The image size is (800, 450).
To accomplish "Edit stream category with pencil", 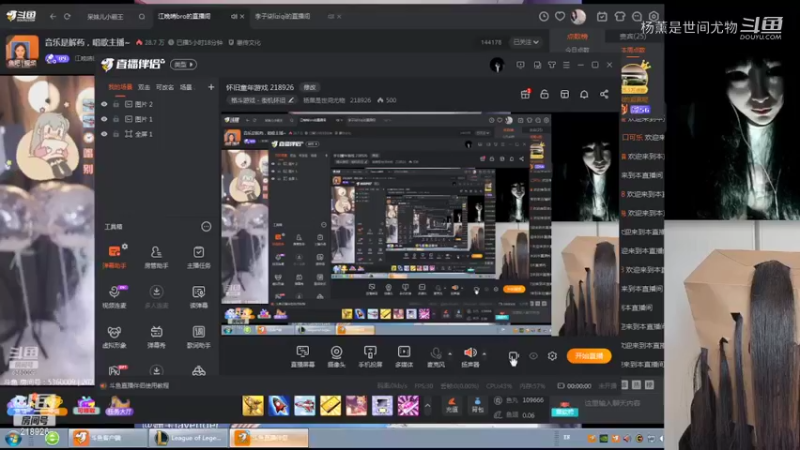I will point(291,100).
